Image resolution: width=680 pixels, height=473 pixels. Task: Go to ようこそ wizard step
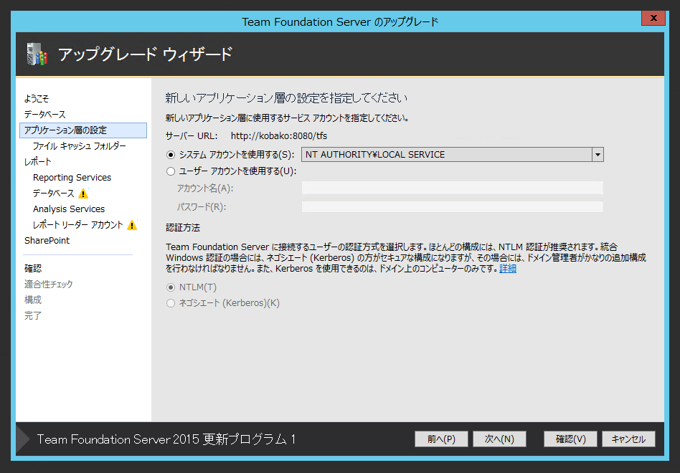pyautogui.click(x=36, y=99)
